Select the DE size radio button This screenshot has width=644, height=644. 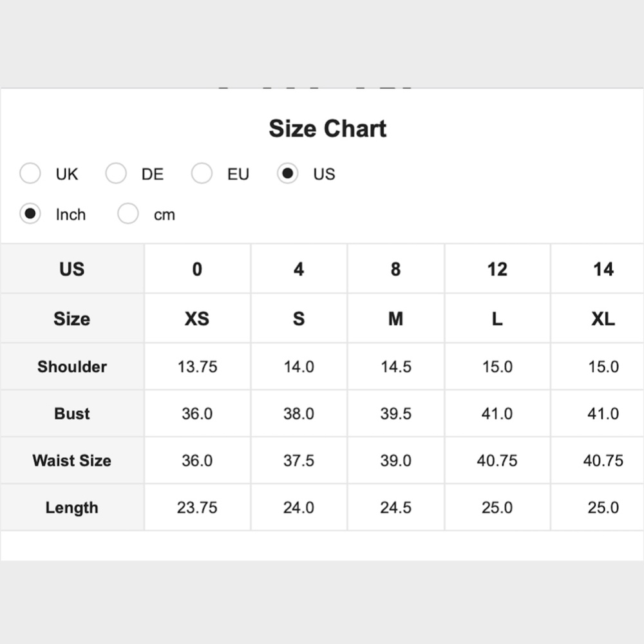(x=116, y=174)
